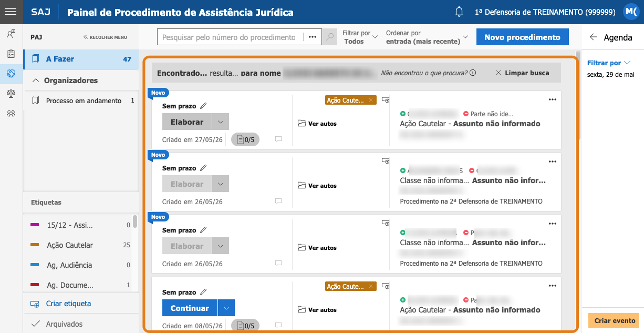Click Limpar busca to clear results
Screen dimensions: 644x333
pyautogui.click(x=522, y=73)
